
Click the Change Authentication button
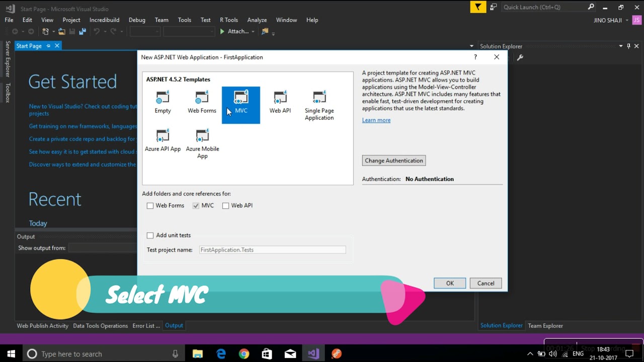[x=394, y=160]
